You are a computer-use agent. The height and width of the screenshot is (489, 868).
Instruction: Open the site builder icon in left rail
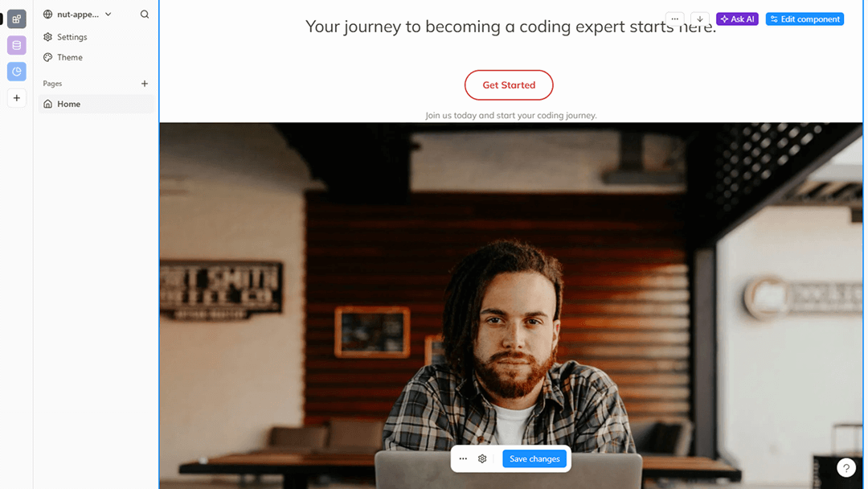click(17, 18)
